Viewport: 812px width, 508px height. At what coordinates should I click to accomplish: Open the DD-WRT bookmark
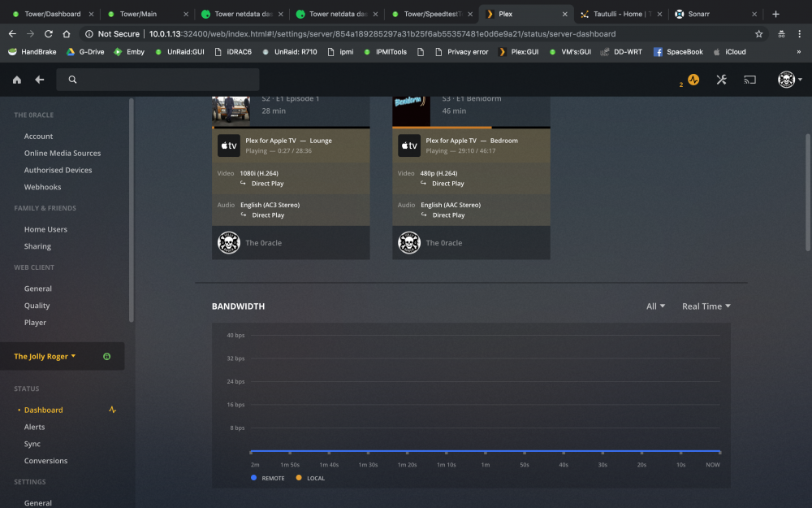pyautogui.click(x=621, y=52)
